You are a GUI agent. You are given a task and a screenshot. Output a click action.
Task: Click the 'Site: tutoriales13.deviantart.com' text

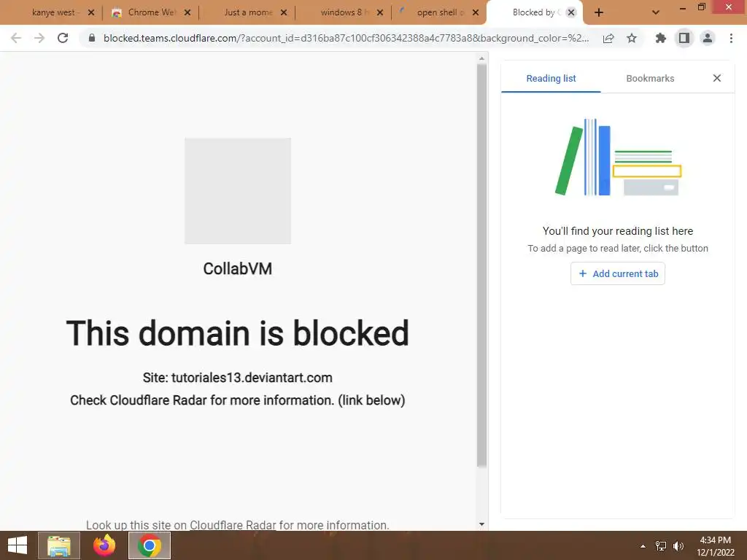(x=237, y=378)
